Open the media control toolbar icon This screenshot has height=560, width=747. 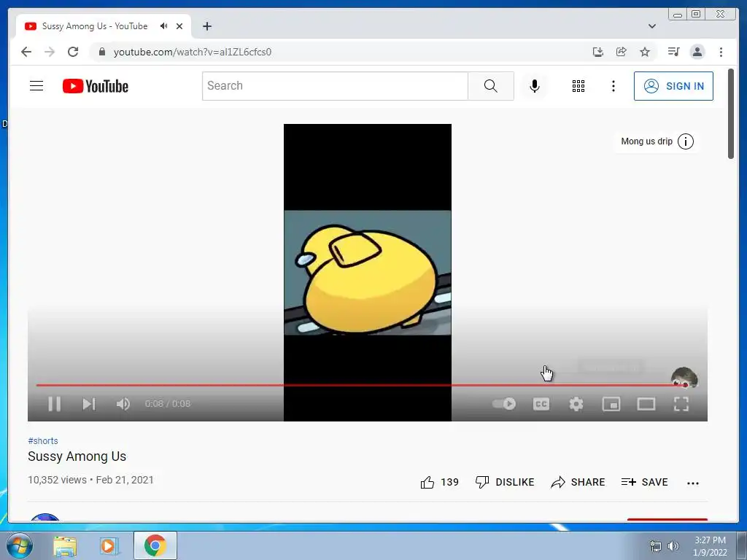[673, 52]
